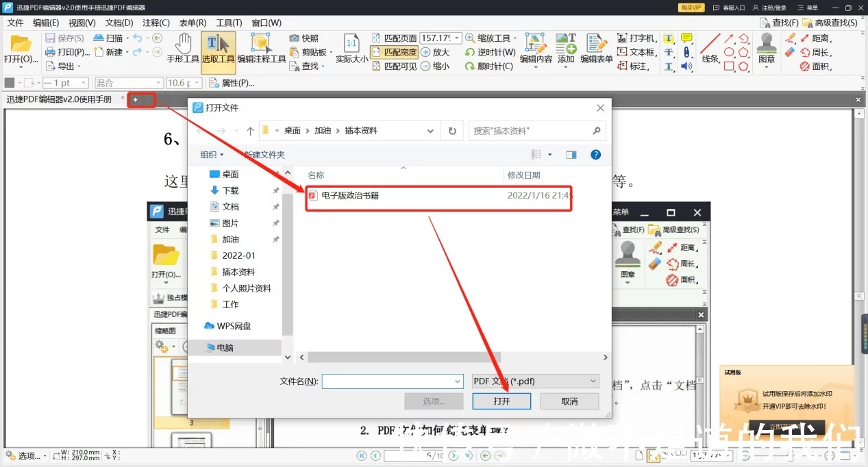The height and width of the screenshot is (467, 868).
Task: Toggle the preview pane in file dialog
Action: (571, 155)
